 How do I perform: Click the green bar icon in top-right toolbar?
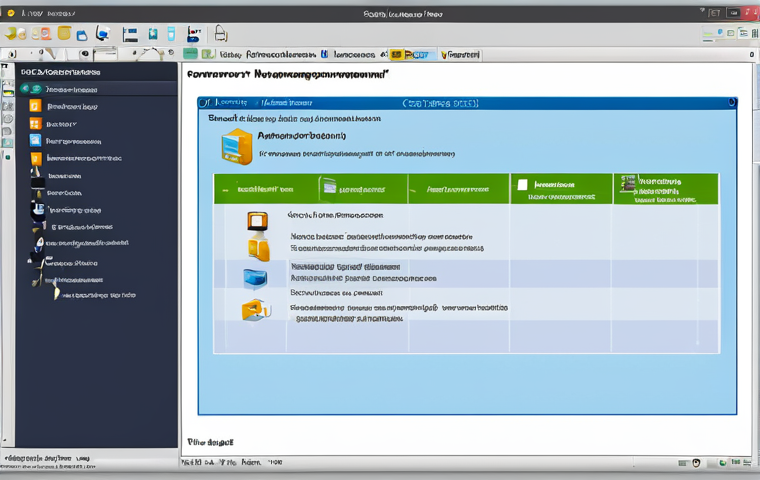pos(708,33)
